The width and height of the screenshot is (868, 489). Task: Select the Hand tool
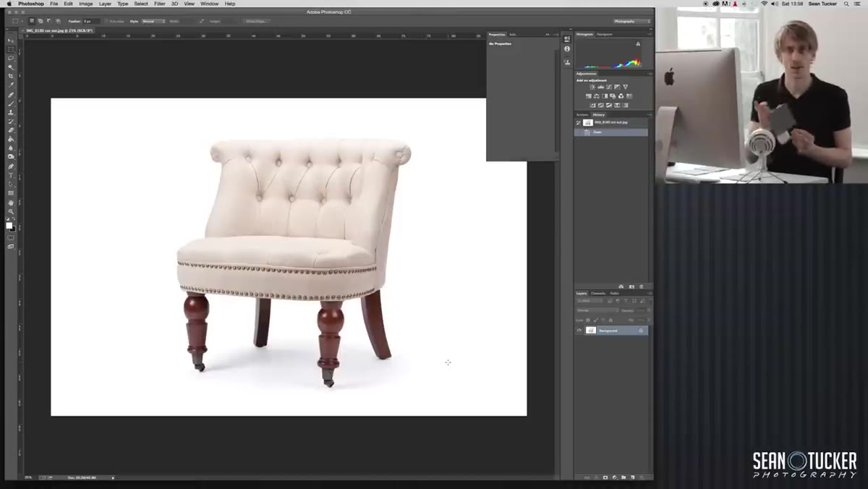[x=11, y=203]
